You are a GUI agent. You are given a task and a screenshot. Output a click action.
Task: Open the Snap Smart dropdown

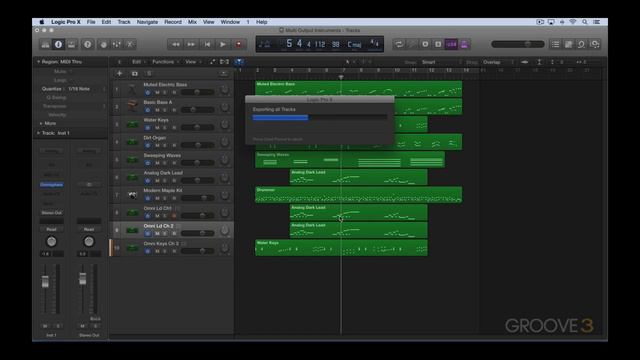pos(442,62)
